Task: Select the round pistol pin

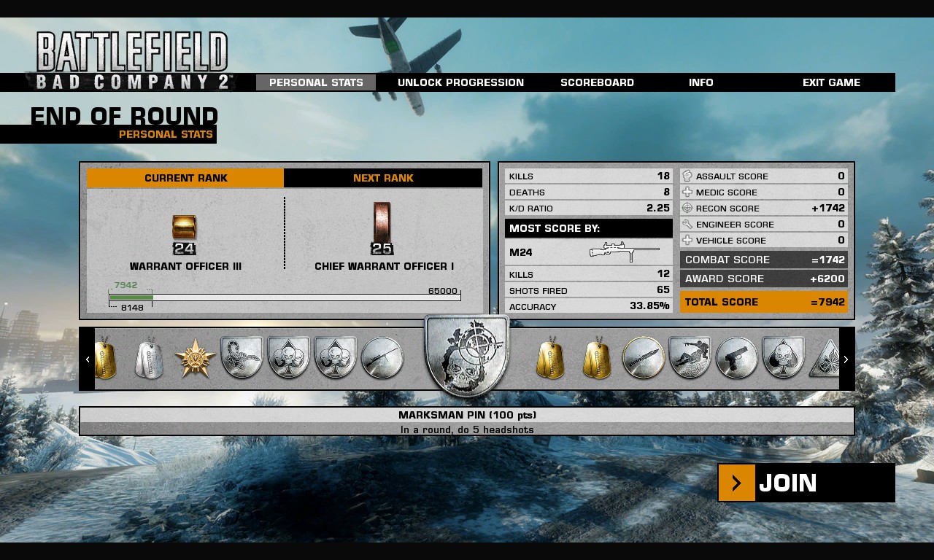Action: click(737, 358)
